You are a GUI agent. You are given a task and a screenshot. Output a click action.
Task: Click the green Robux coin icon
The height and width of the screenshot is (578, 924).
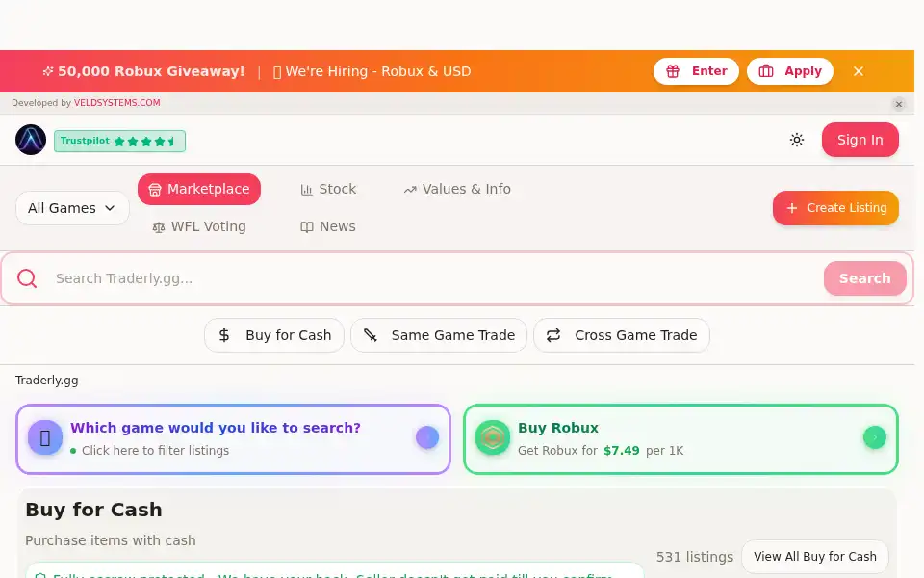pyautogui.click(x=493, y=437)
